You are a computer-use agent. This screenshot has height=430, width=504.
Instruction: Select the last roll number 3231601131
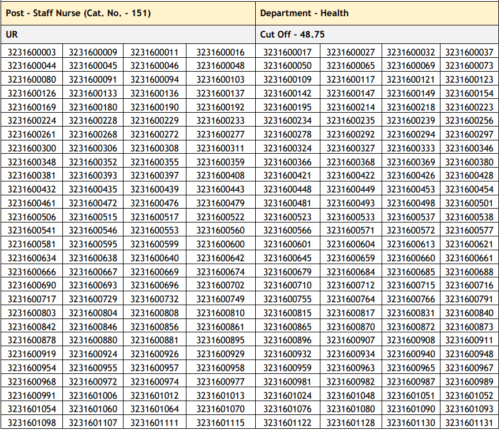pos(469,423)
